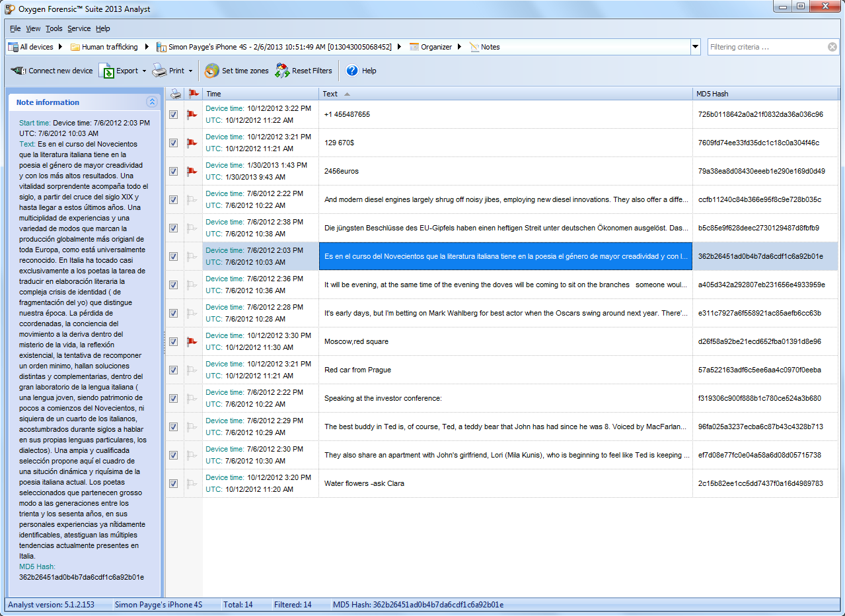Viewport: 845px width, 616px height.
Task: Toggle the flag on the Moscow,red square note
Action: tap(192, 341)
